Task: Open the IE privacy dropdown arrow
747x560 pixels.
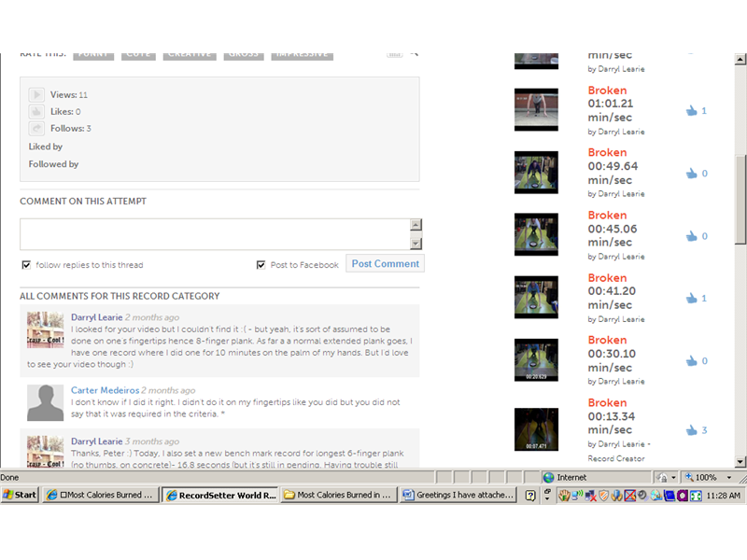Action: pos(673,477)
